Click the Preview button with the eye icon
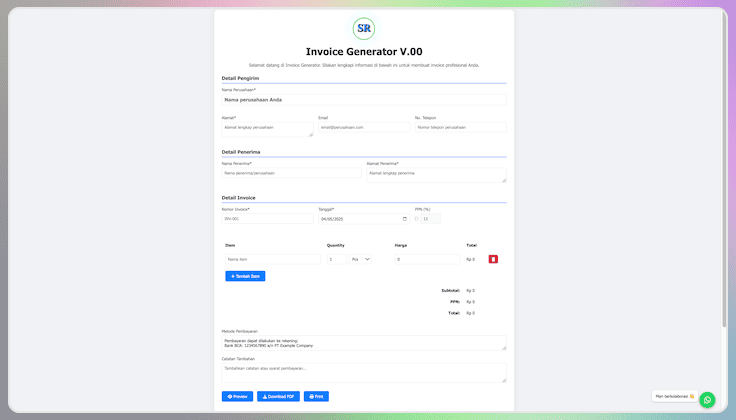This screenshot has height=420, width=736. [237, 397]
